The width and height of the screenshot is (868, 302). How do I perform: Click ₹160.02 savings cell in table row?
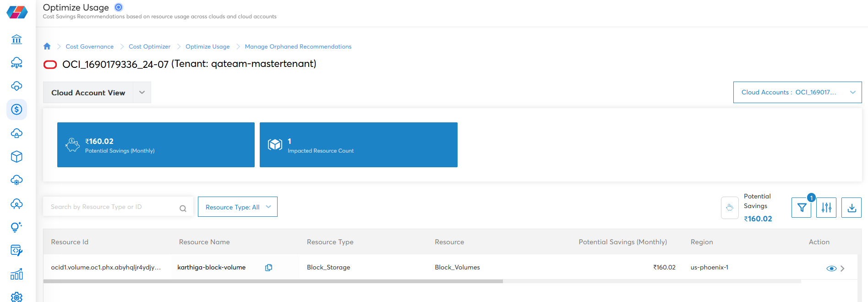(664, 267)
